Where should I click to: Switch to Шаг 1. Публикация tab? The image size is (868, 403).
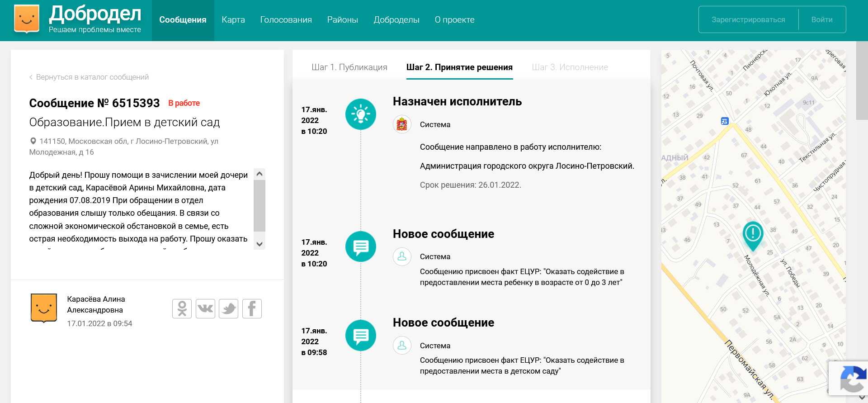click(x=349, y=67)
